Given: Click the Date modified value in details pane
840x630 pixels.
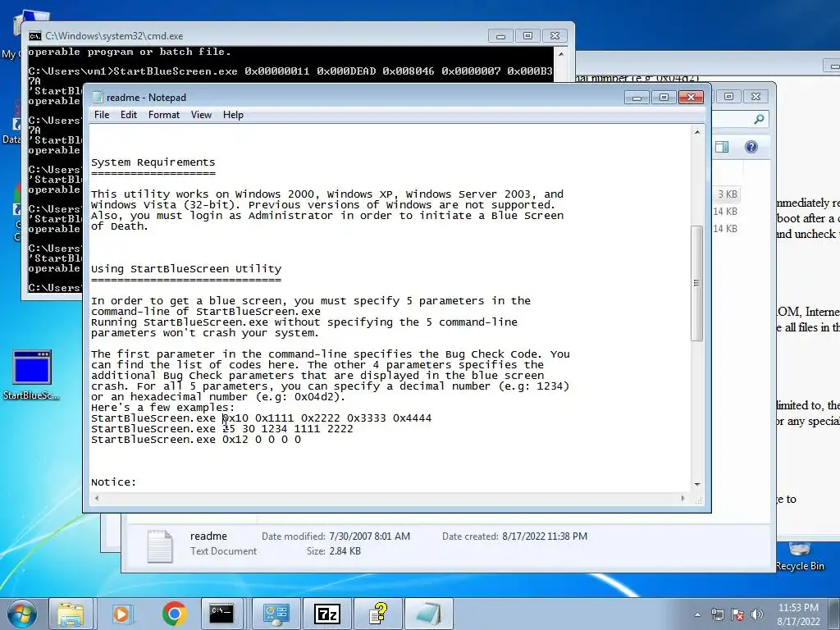Looking at the screenshot, I should tap(370, 536).
